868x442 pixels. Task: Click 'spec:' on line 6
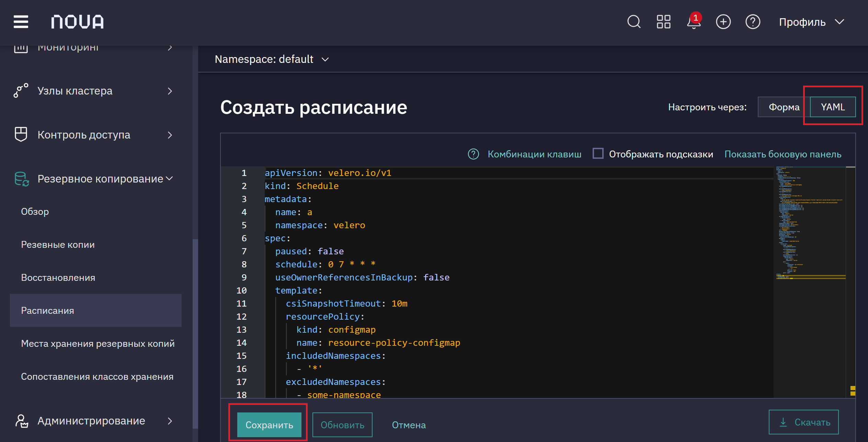click(277, 238)
